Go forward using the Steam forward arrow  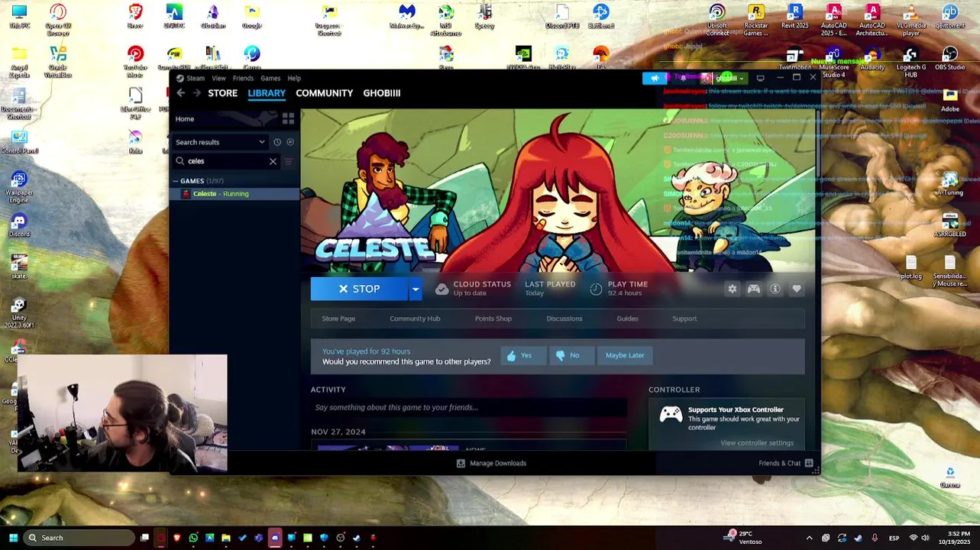(x=196, y=93)
